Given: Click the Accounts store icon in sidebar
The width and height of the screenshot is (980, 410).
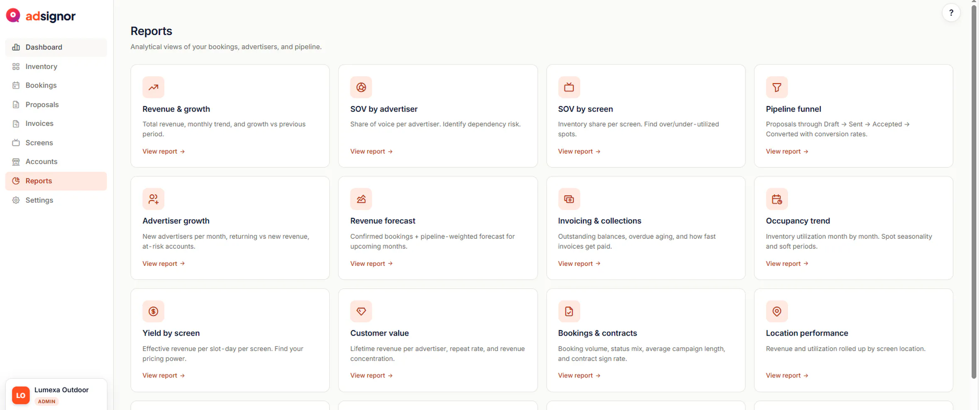Looking at the screenshot, I should (16, 162).
